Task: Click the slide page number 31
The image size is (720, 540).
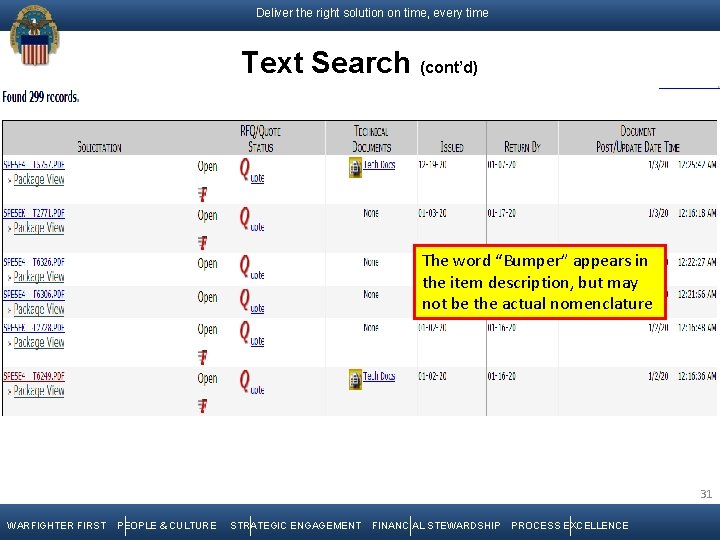Action: pos(706,494)
